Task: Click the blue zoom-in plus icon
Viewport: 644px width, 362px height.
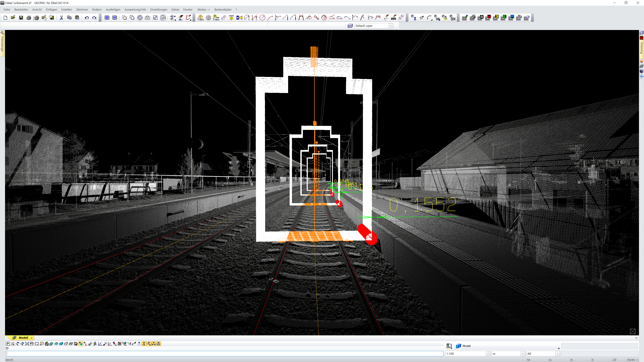Action: coord(107,18)
